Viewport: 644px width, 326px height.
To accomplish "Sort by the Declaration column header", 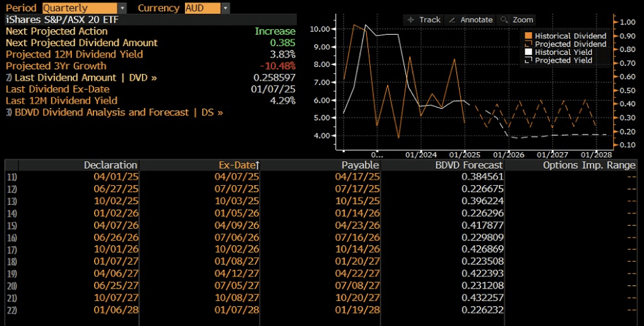I will (x=110, y=166).
